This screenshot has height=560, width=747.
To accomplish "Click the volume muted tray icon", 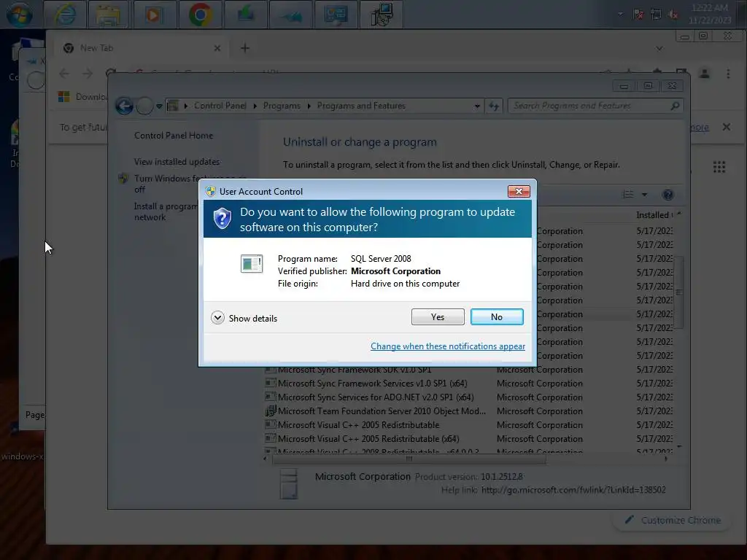I will tap(673, 15).
